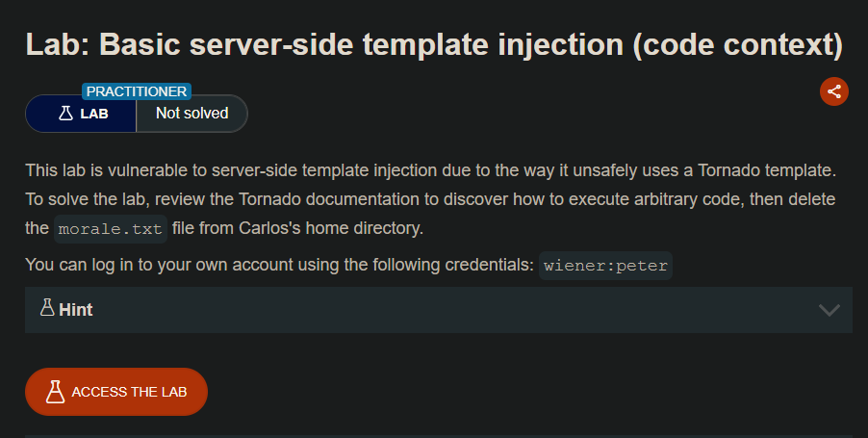Open the Hint section label
The width and height of the screenshot is (868, 438).
pyautogui.click(x=75, y=310)
